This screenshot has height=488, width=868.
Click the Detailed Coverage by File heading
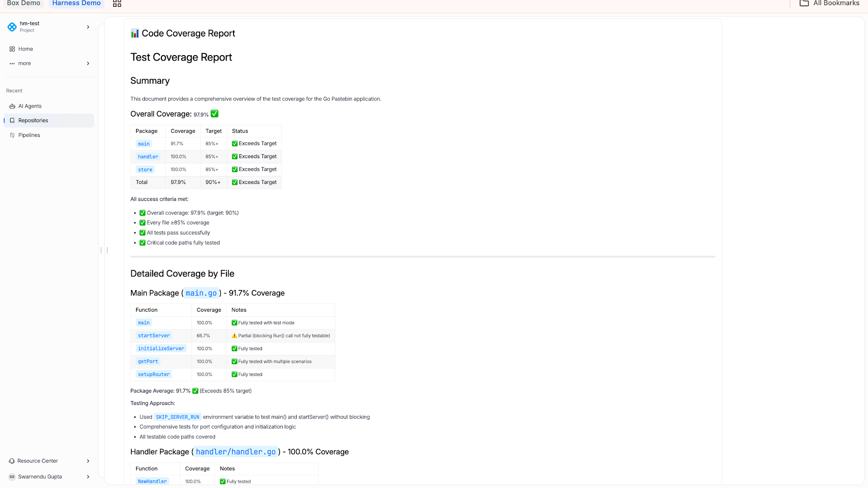182,274
